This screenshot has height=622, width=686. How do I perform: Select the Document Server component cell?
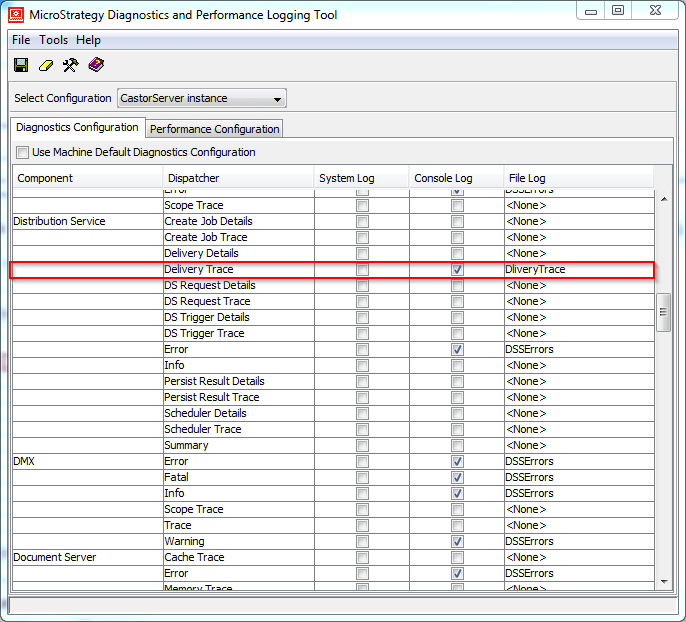click(88, 557)
